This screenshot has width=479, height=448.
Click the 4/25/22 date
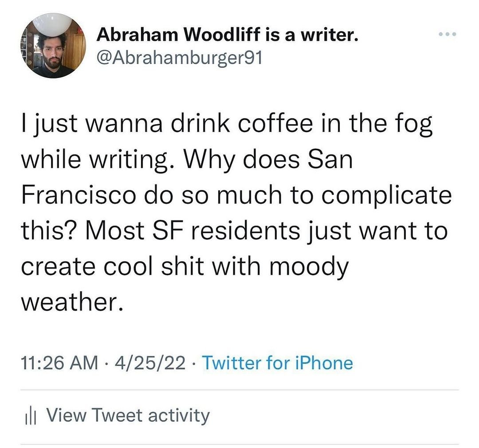point(150,363)
